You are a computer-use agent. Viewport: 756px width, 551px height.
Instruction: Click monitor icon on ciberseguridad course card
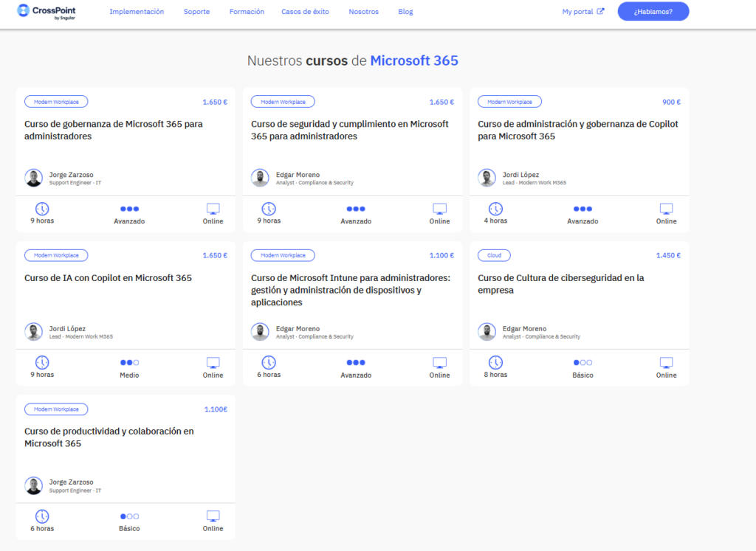pos(667,362)
